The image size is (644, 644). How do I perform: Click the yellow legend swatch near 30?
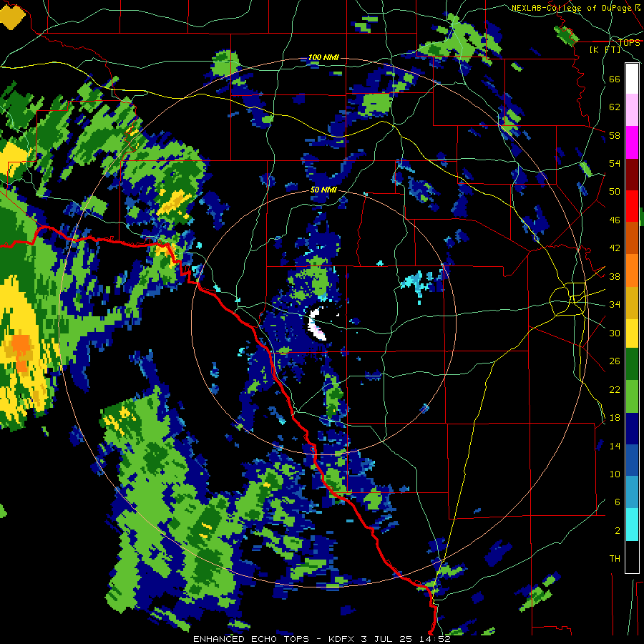click(632, 333)
